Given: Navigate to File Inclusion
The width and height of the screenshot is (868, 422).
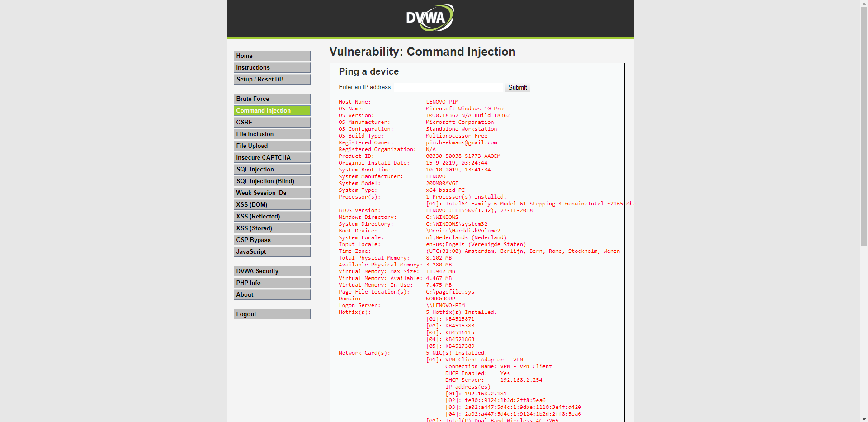Looking at the screenshot, I should point(272,134).
